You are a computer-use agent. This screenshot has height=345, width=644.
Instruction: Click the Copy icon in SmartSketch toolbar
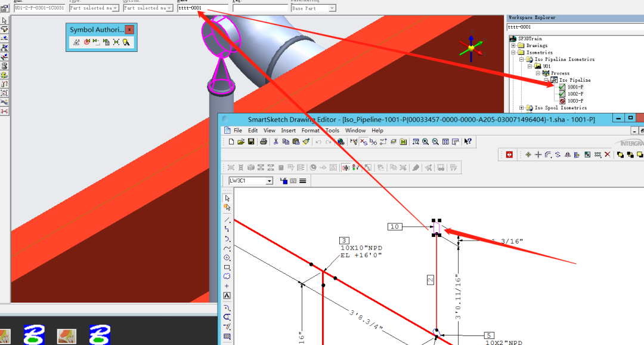[286, 142]
